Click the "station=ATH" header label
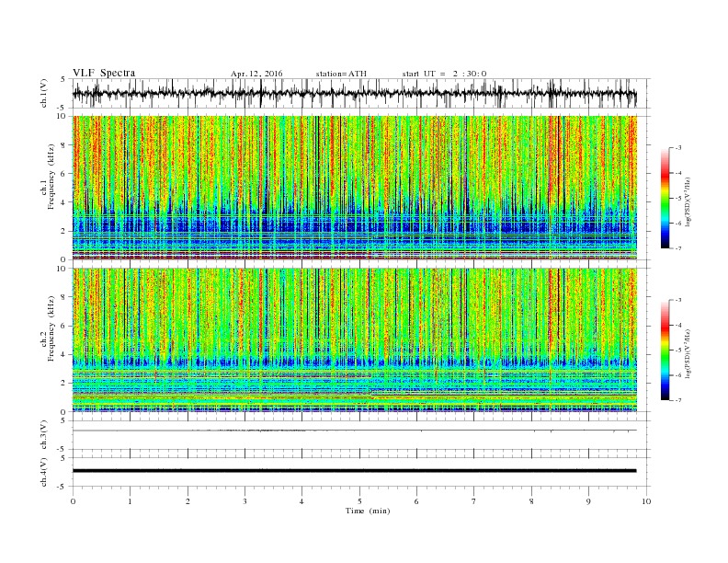Screen dimensions: 728x563 (341, 74)
